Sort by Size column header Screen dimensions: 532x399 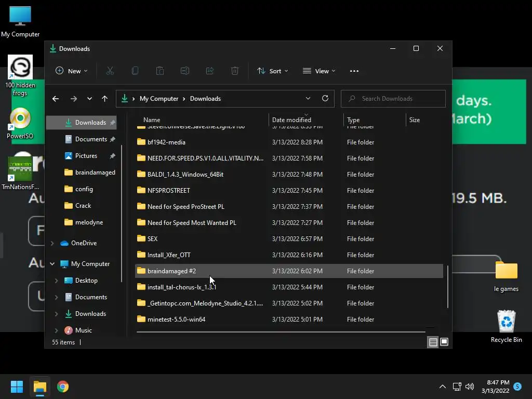point(424,120)
